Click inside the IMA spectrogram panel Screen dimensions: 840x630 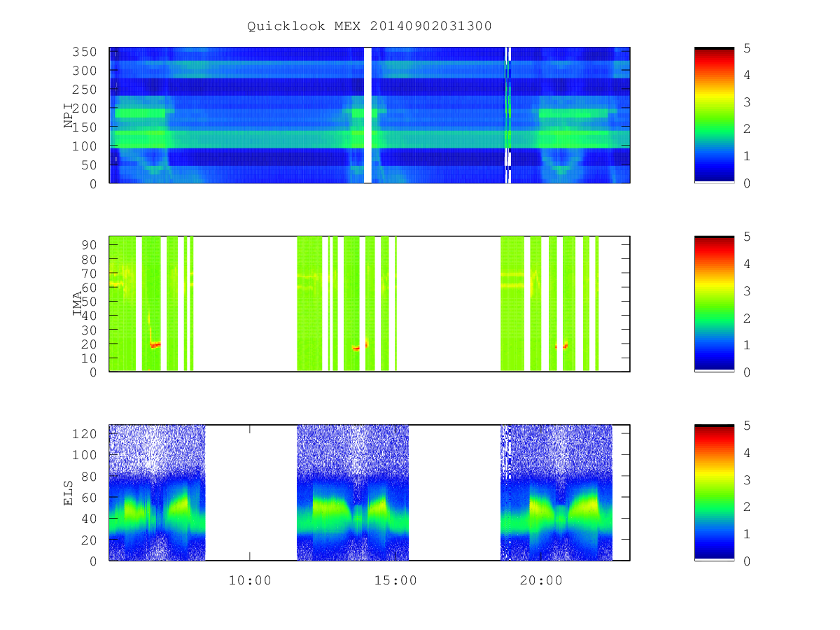tap(370, 304)
